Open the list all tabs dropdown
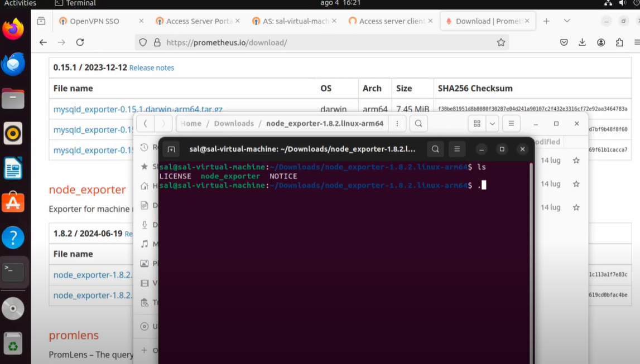640x364 pixels. 566,21
